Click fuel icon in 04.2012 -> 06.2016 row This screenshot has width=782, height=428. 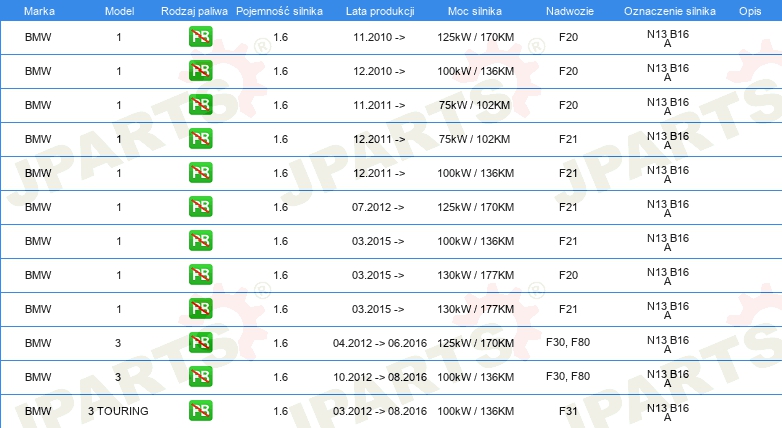(200, 342)
